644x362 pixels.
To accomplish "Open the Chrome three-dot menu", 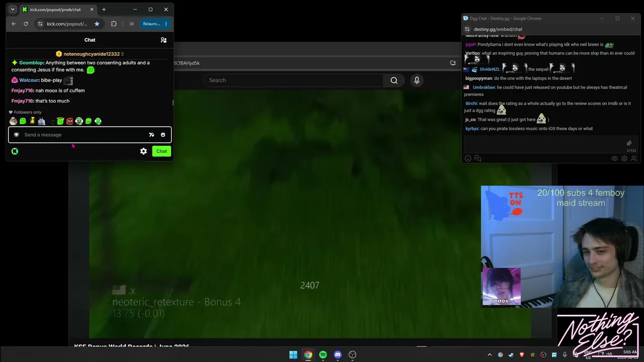I will (x=166, y=24).
